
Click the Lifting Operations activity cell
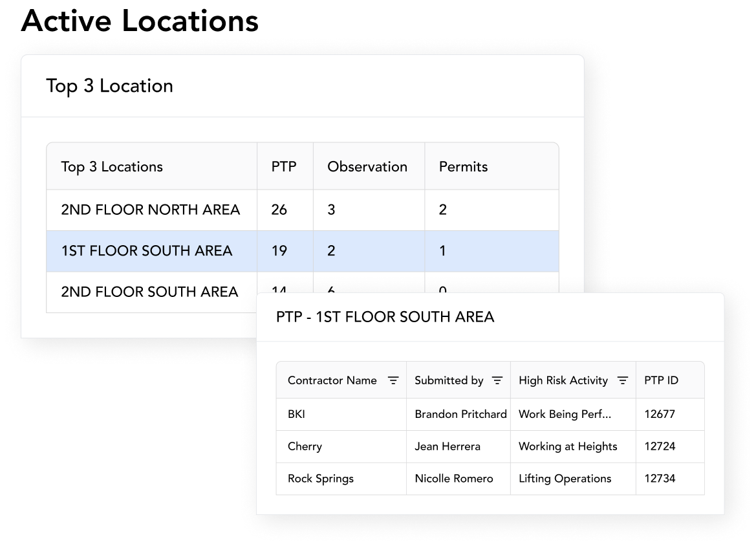565,479
